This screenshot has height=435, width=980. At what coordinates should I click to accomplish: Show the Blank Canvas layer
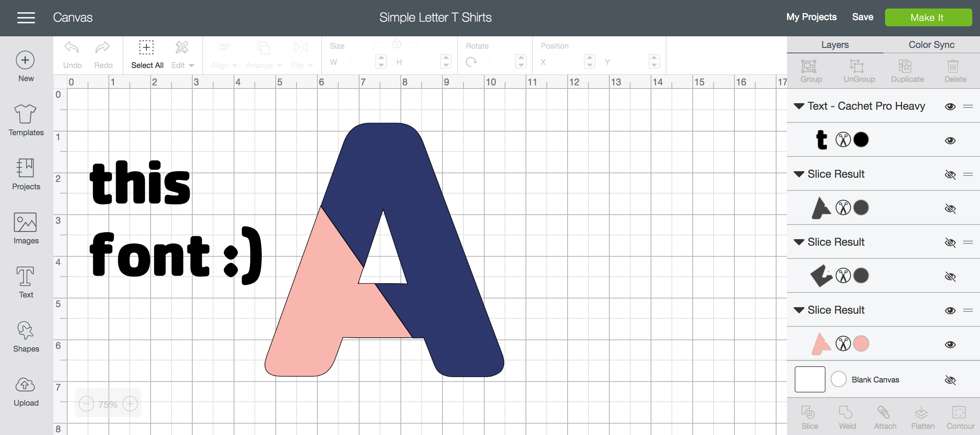coord(950,380)
